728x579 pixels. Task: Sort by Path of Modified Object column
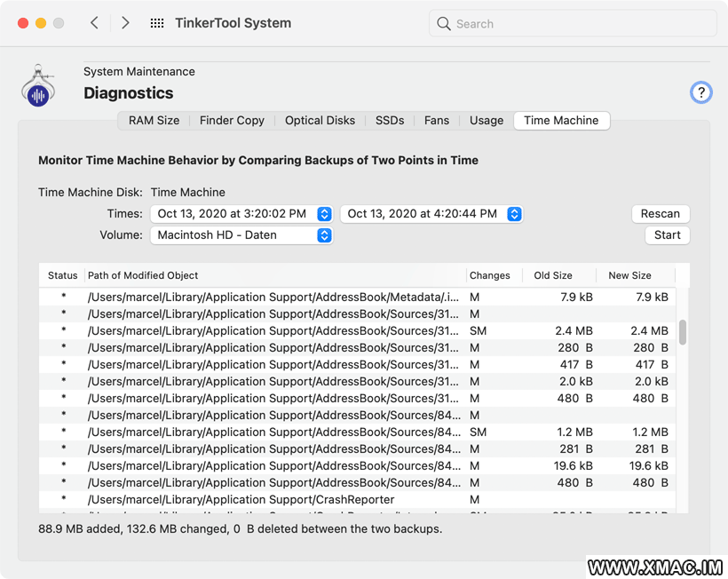pyautogui.click(x=275, y=275)
